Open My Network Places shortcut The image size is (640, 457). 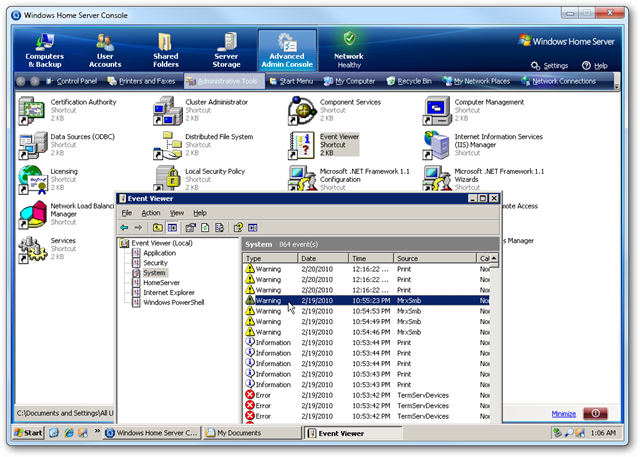476,81
